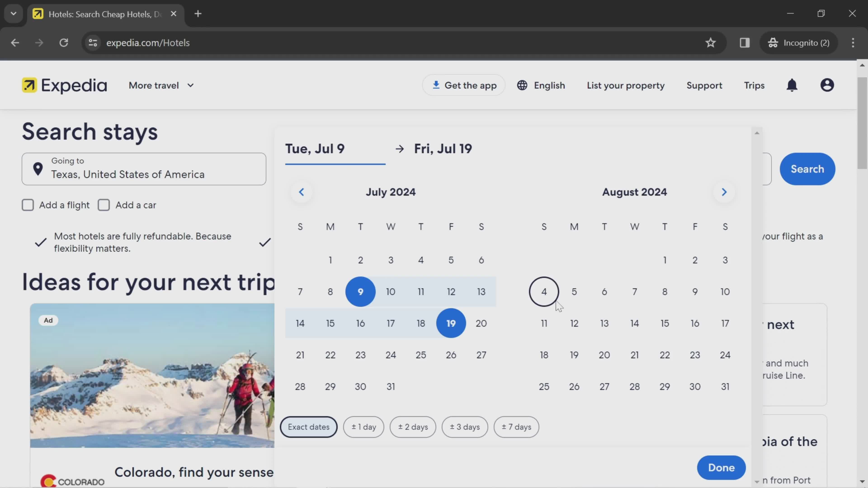The height and width of the screenshot is (488, 868).
Task: Open the account profile icon
Action: point(827,85)
